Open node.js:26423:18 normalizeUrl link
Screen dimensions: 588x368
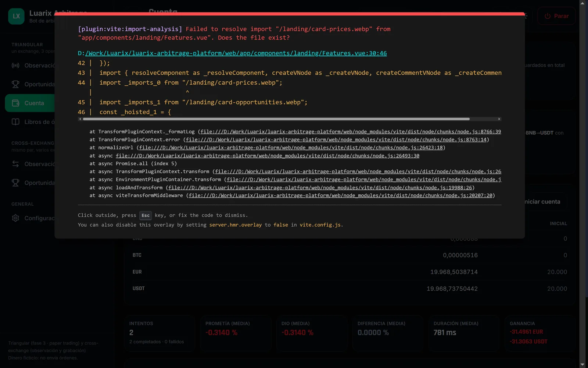tap(291, 148)
